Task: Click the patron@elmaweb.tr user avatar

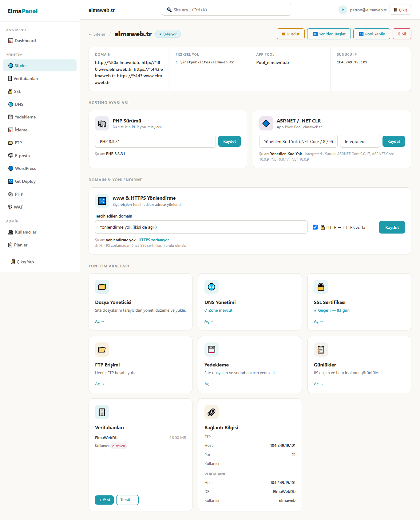Action: (343, 10)
